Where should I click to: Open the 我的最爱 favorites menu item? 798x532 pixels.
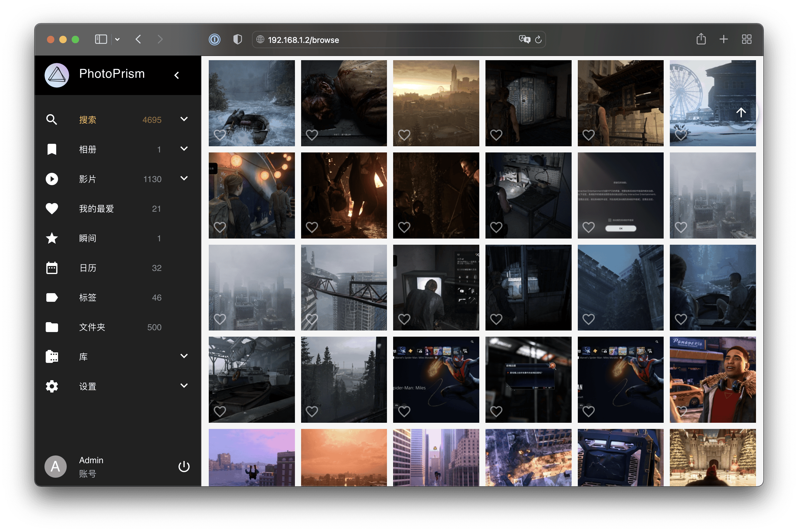96,209
